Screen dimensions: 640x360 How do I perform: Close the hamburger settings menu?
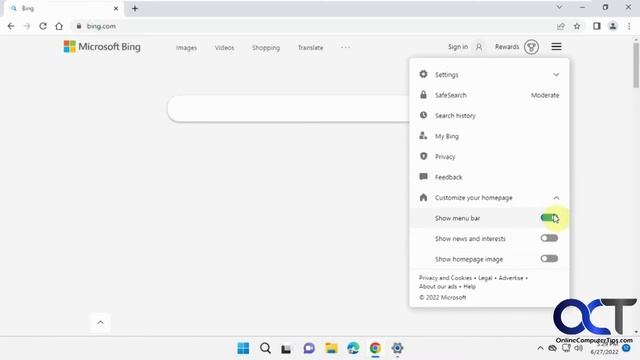coord(556,47)
